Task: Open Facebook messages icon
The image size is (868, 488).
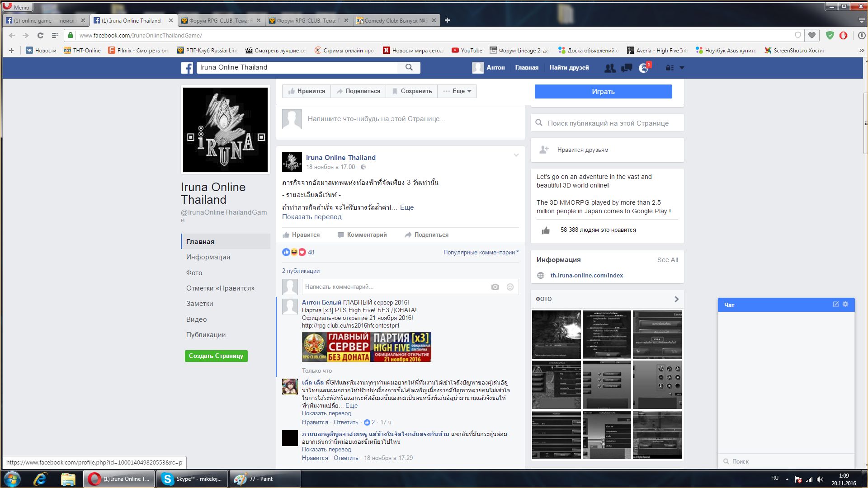Action: [627, 68]
